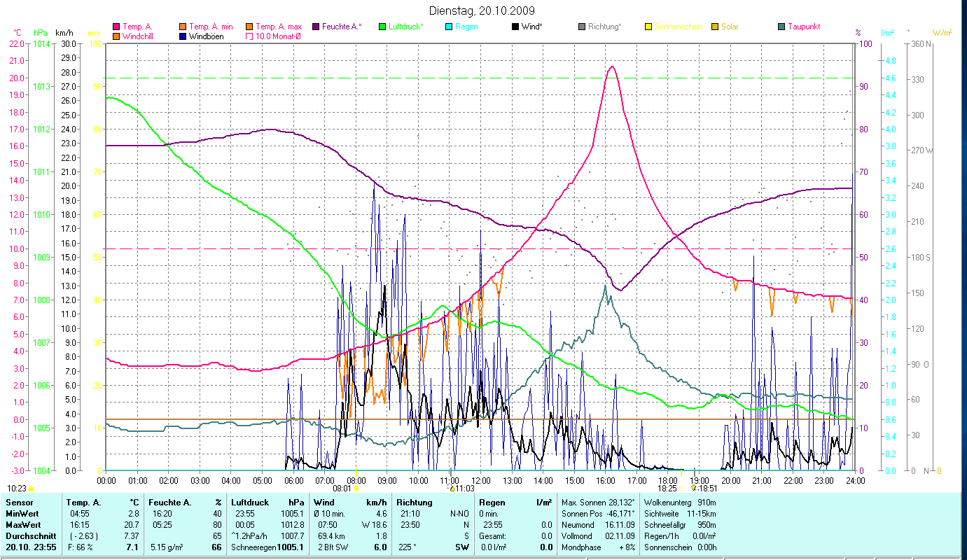Click the gray Richtung legend square
Viewport: 967px width, 560px height.
click(x=582, y=27)
